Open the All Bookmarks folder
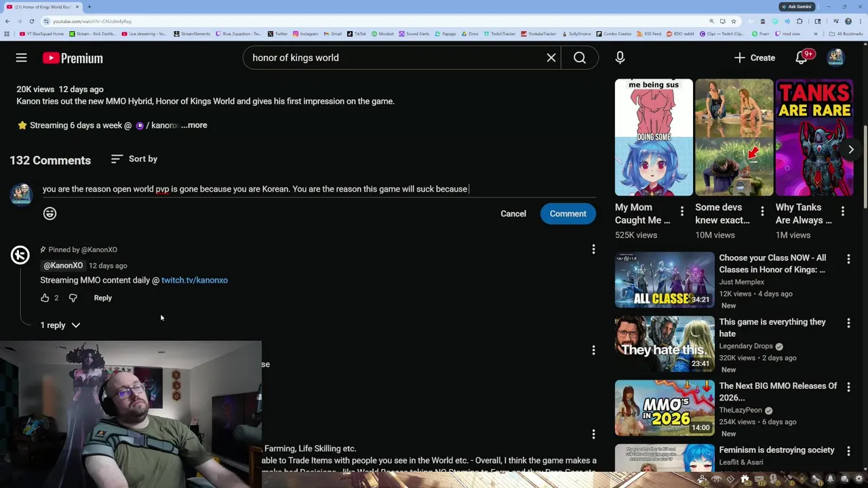Viewport: 868px width, 488px height. (x=846, y=33)
